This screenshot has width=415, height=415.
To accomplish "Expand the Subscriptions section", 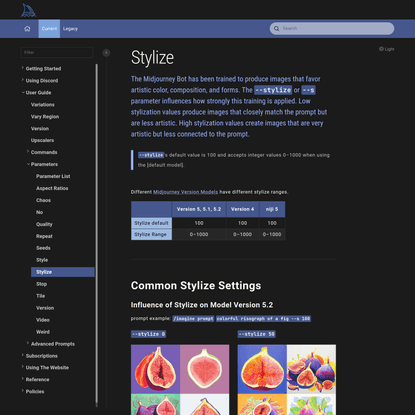I will pyautogui.click(x=41, y=356).
